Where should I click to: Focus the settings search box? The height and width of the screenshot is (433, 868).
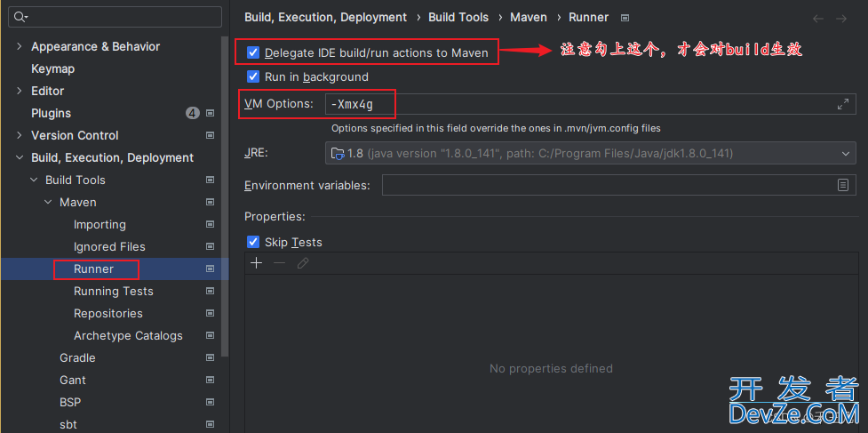click(115, 17)
